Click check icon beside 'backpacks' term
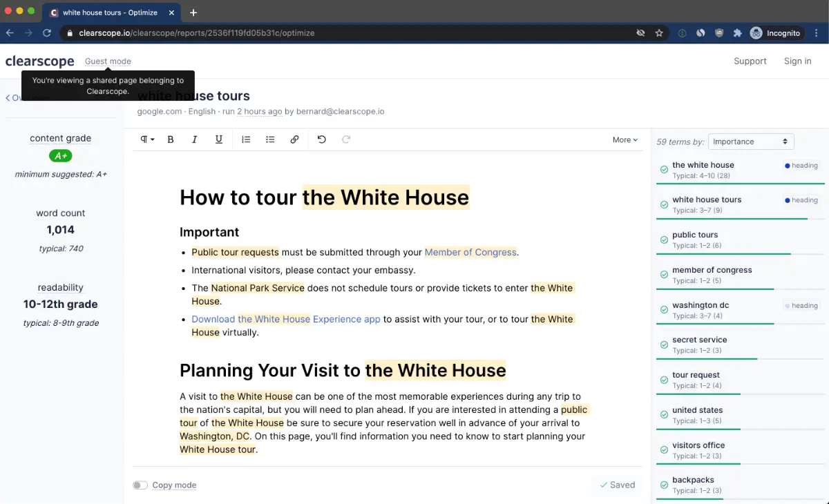Image resolution: width=829 pixels, height=504 pixels. pyautogui.click(x=664, y=485)
